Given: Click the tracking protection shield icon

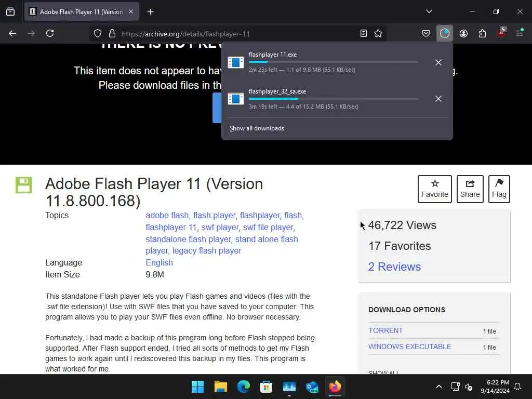Looking at the screenshot, I should point(98,33).
